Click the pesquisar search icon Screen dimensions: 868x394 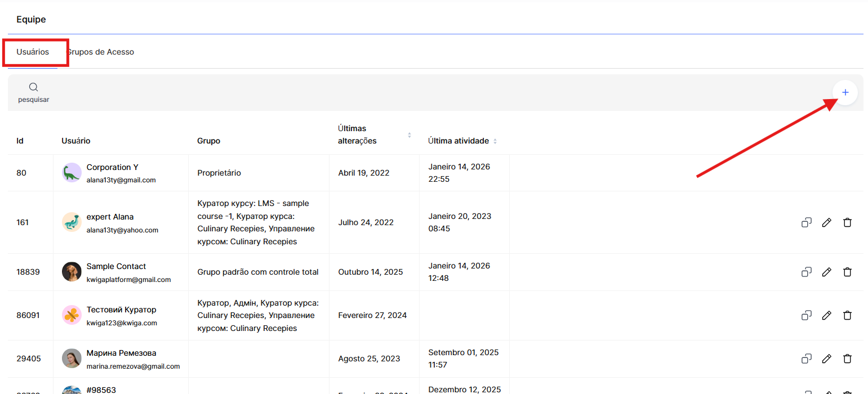33,87
